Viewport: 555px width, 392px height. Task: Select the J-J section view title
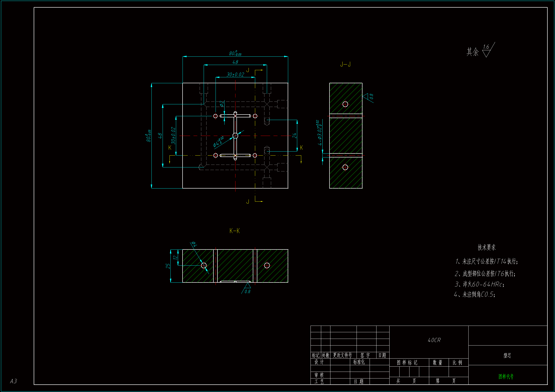pos(345,65)
